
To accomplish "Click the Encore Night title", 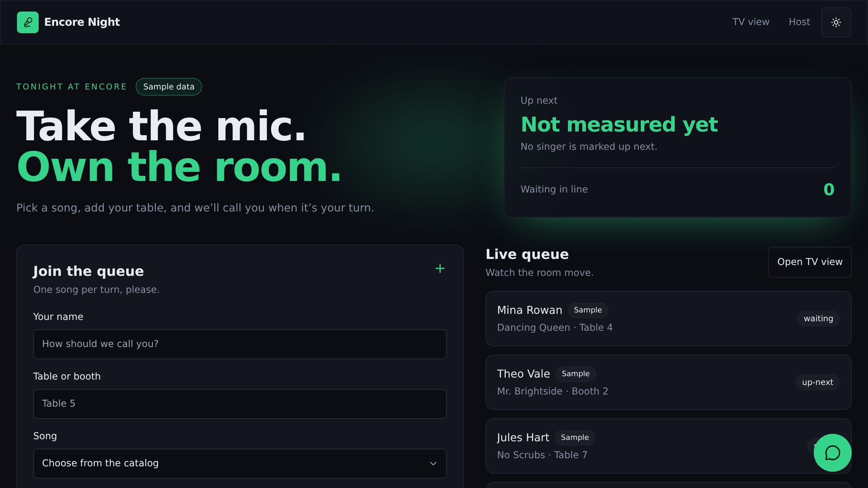I will click(x=82, y=22).
